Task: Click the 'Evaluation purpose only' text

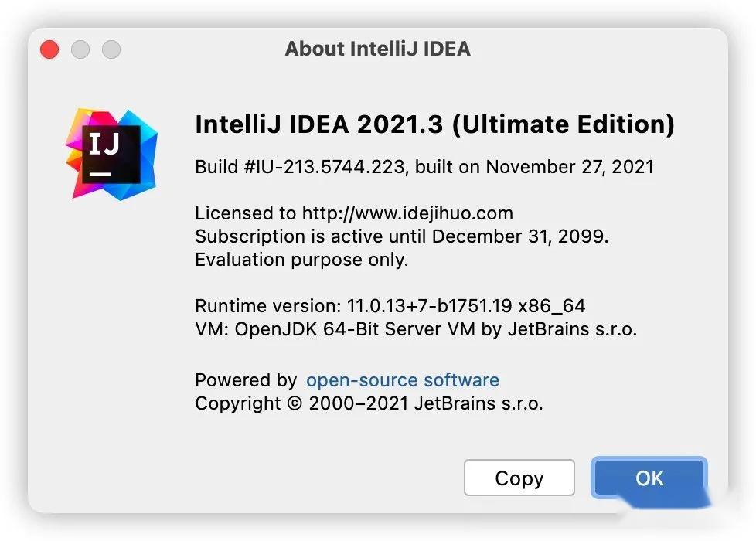Action: [x=301, y=260]
